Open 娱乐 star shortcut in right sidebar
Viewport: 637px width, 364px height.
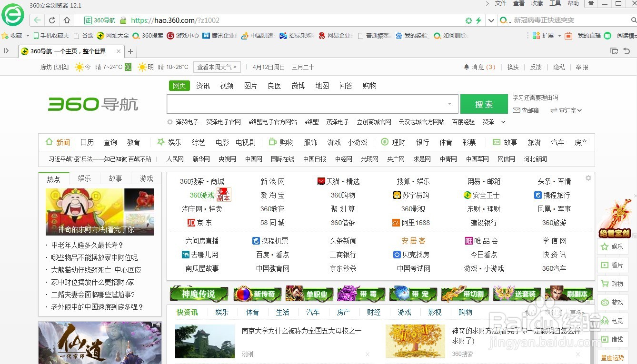[612, 246]
